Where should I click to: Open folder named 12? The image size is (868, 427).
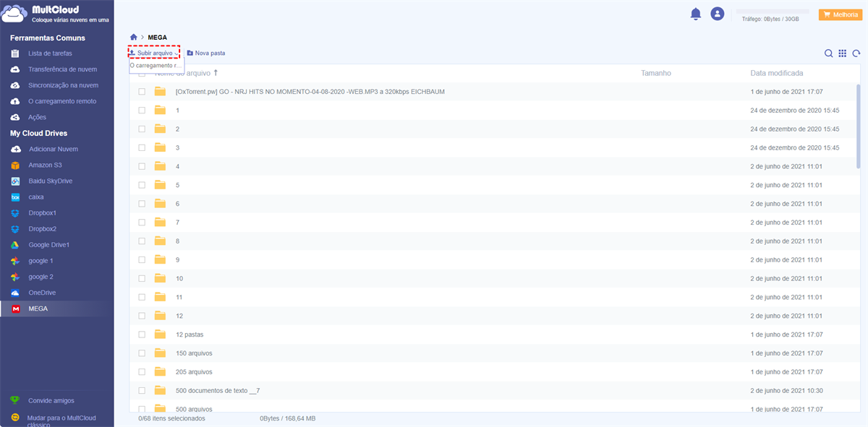click(179, 316)
